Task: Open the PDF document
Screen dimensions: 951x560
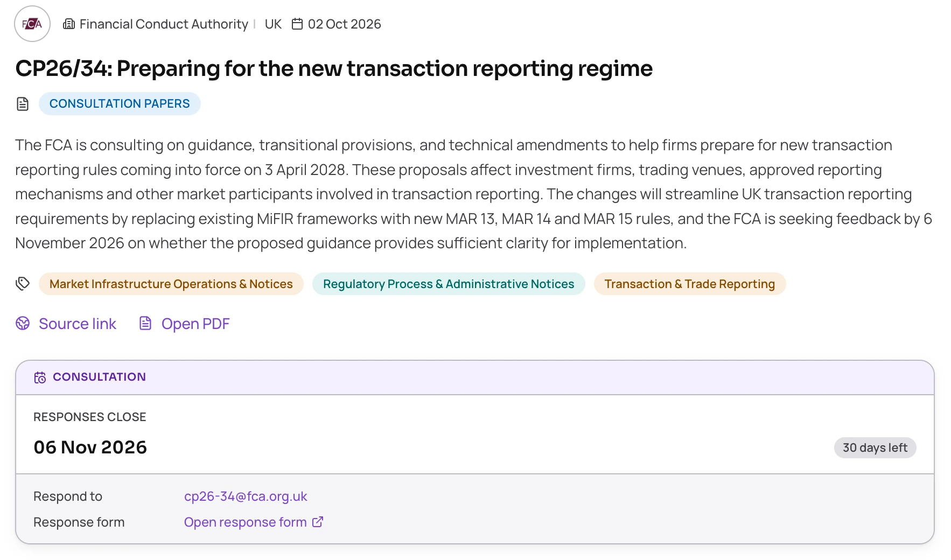Action: tap(195, 324)
